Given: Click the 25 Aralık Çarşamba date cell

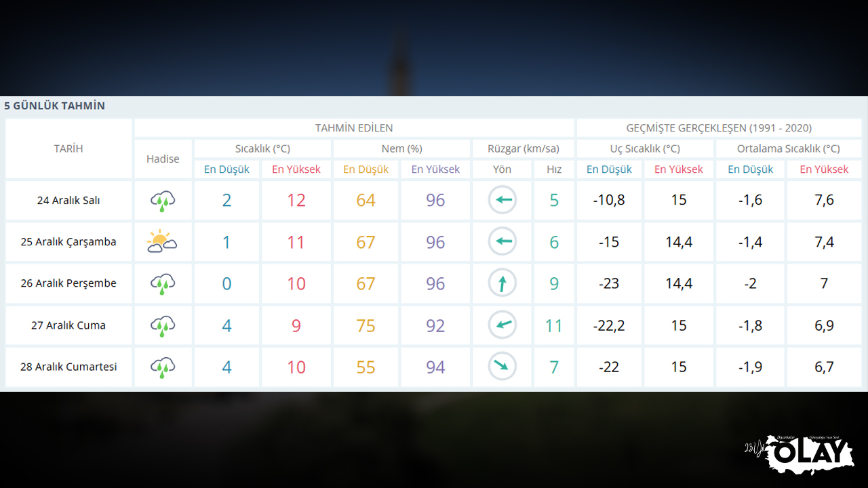Looking at the screenshot, I should pos(68,242).
